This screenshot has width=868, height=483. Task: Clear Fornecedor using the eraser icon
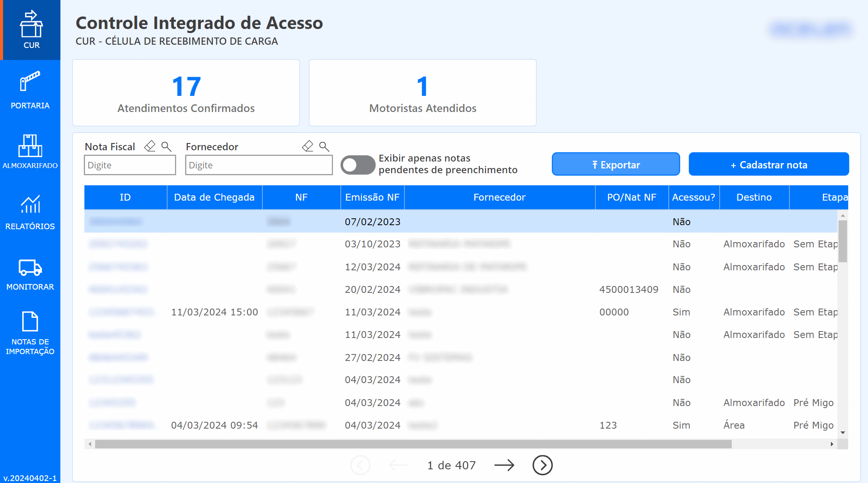[307, 146]
